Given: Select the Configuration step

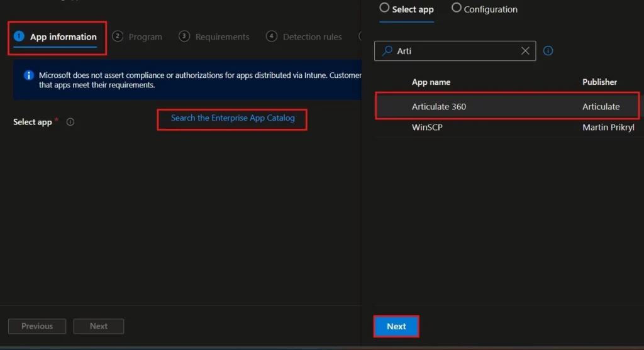Looking at the screenshot, I should pos(485,9).
